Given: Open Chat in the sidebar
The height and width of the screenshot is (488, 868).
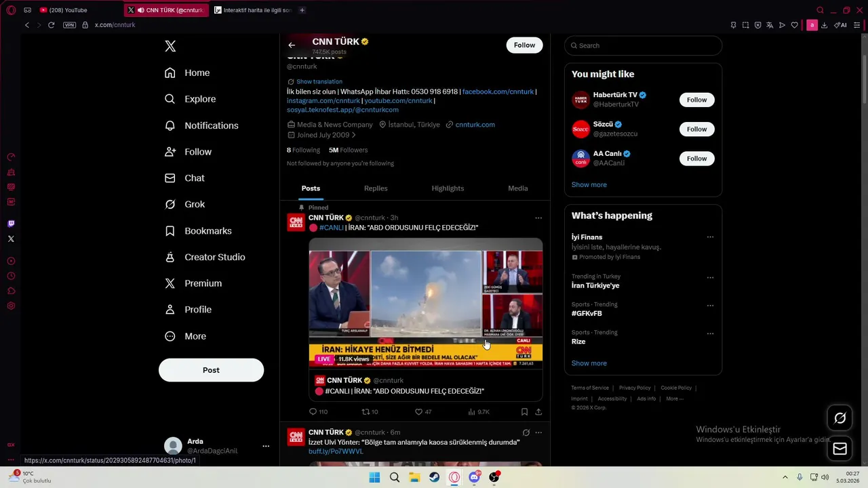Looking at the screenshot, I should (184, 178).
